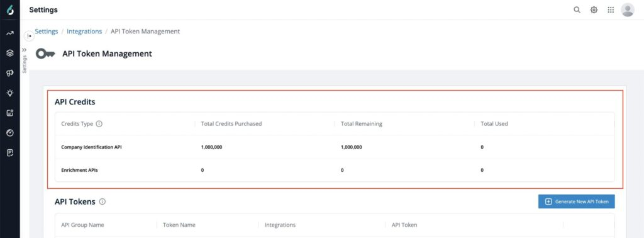644x238 pixels.
Task: Click the Total Credits Purchased column header
Action: [231, 124]
